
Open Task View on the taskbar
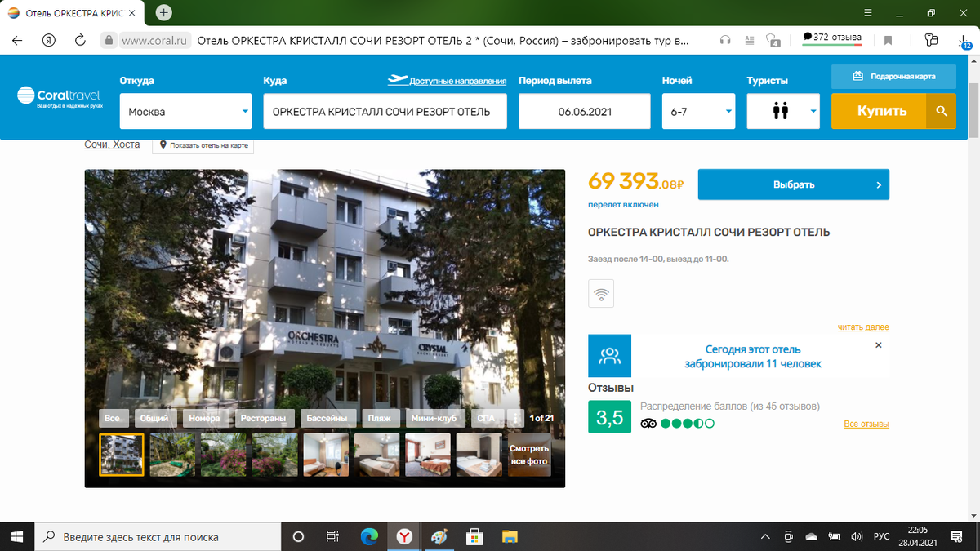pyautogui.click(x=332, y=536)
